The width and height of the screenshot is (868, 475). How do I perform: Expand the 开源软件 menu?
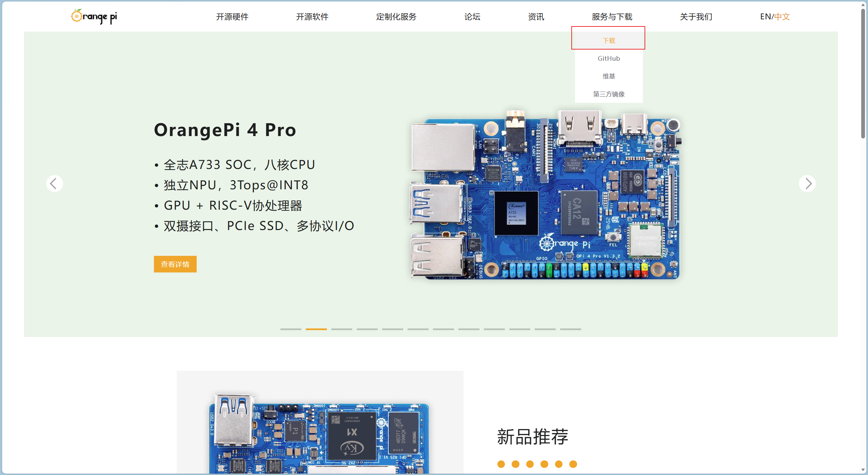312,17
